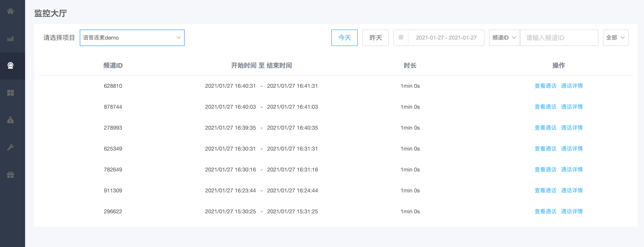The image size is (644, 247).
Task: Click the 昨天 button
Action: tap(376, 38)
